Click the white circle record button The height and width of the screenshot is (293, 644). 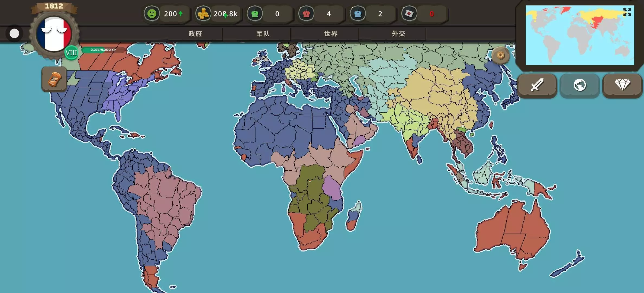[14, 34]
